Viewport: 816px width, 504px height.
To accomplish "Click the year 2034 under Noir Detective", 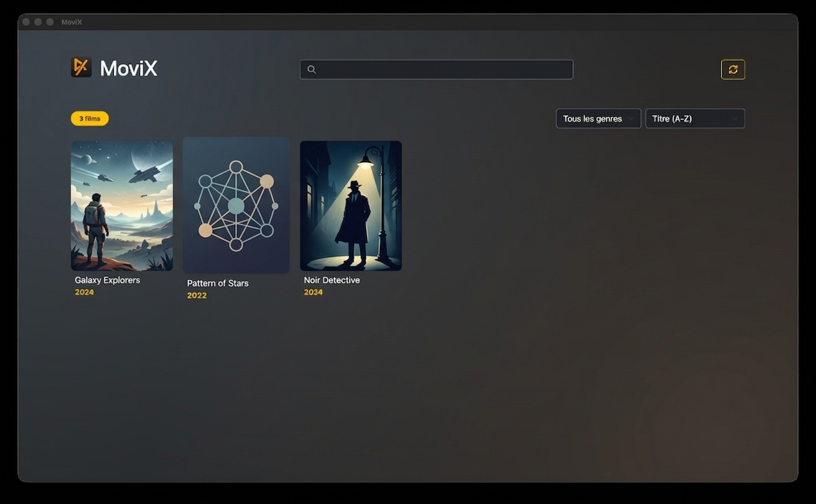I will 313,292.
